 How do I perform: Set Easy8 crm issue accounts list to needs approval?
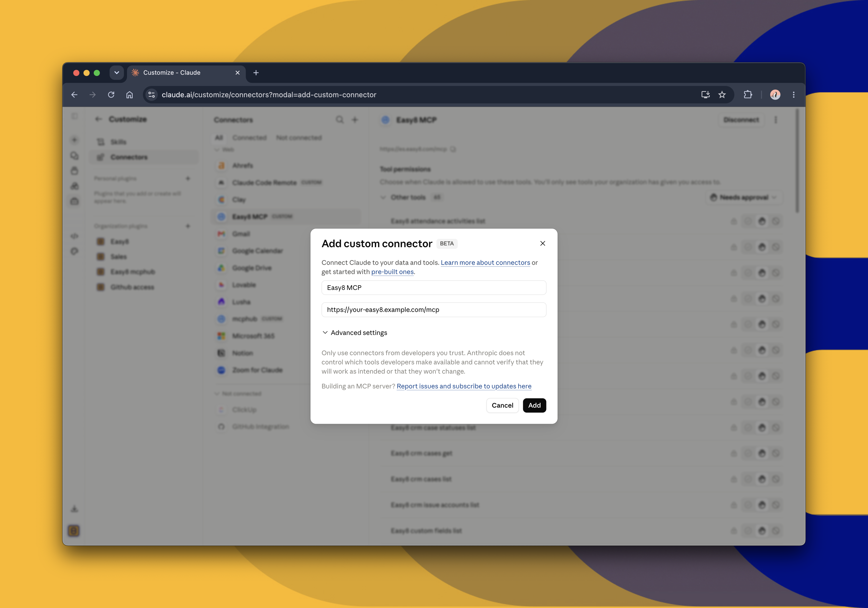coord(762,505)
